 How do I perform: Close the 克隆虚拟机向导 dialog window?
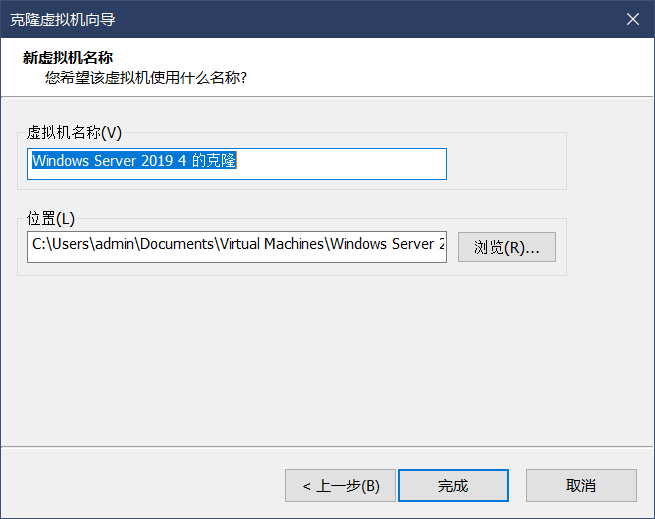click(632, 19)
